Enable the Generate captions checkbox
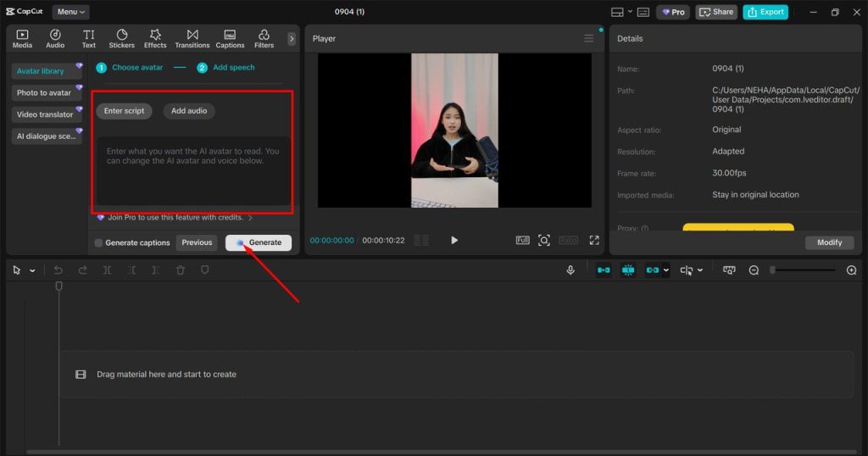This screenshot has height=456, width=868. click(x=99, y=243)
